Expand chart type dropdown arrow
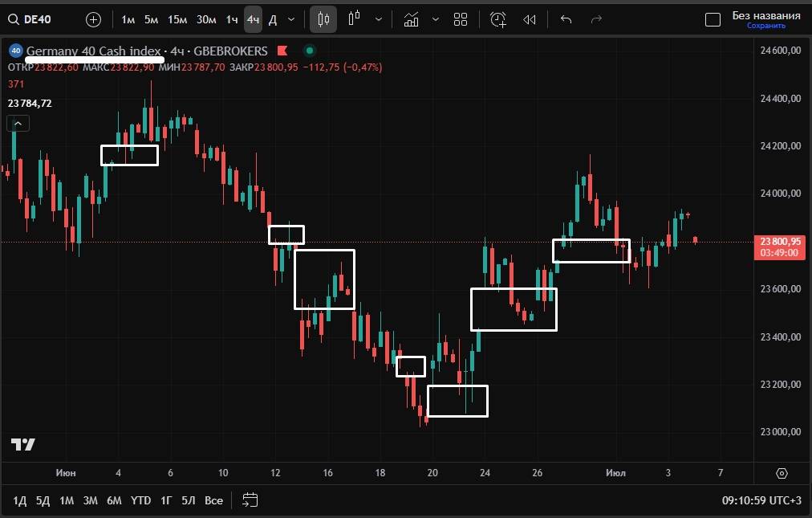 [379, 20]
